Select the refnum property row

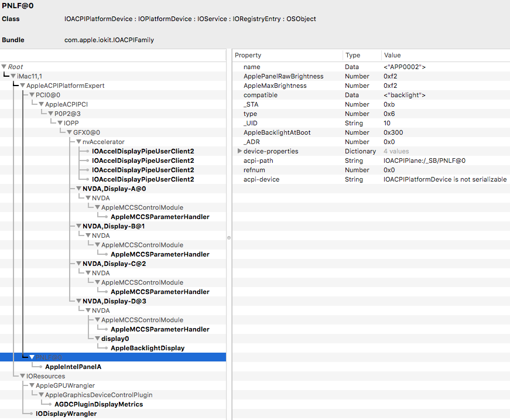[x=371, y=170]
